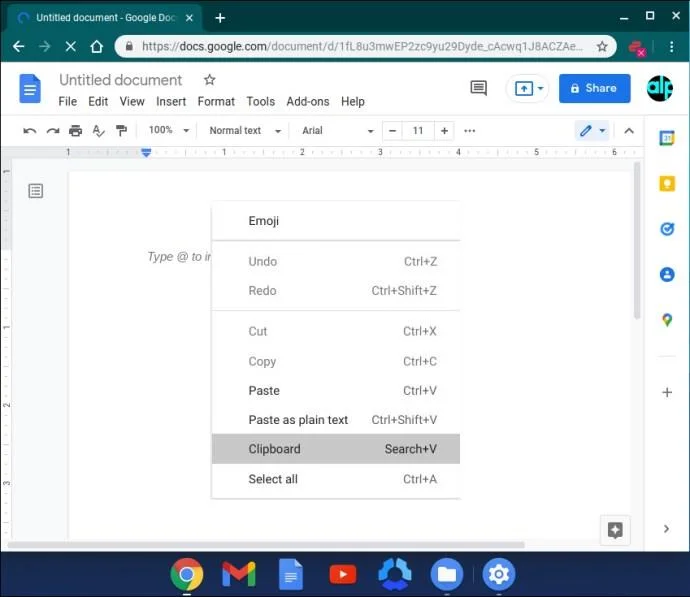Click the Untitled document title field
The width and height of the screenshot is (690, 597).
coord(121,80)
